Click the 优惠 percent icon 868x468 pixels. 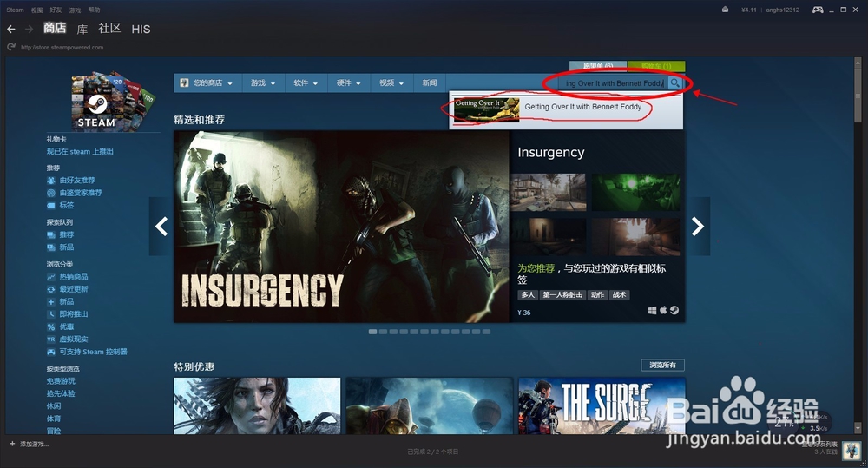click(x=51, y=326)
